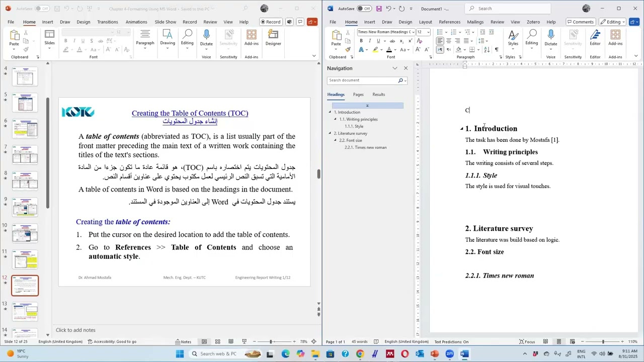Open Transitions tab in PowerPoint
The image size is (644, 362).
107,22
